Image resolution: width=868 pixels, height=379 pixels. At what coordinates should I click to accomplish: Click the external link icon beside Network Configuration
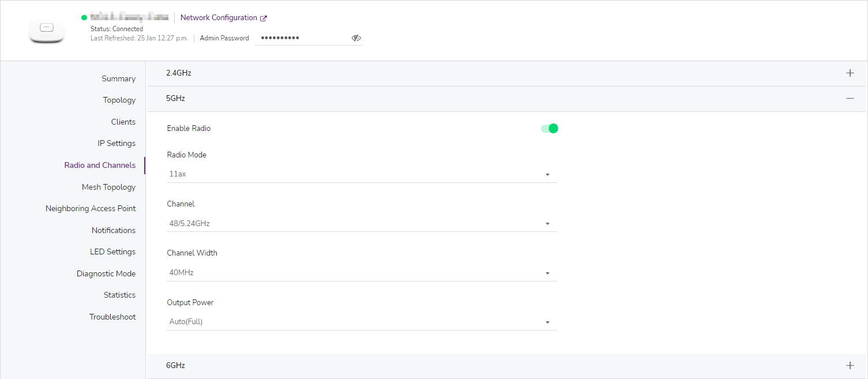point(264,18)
